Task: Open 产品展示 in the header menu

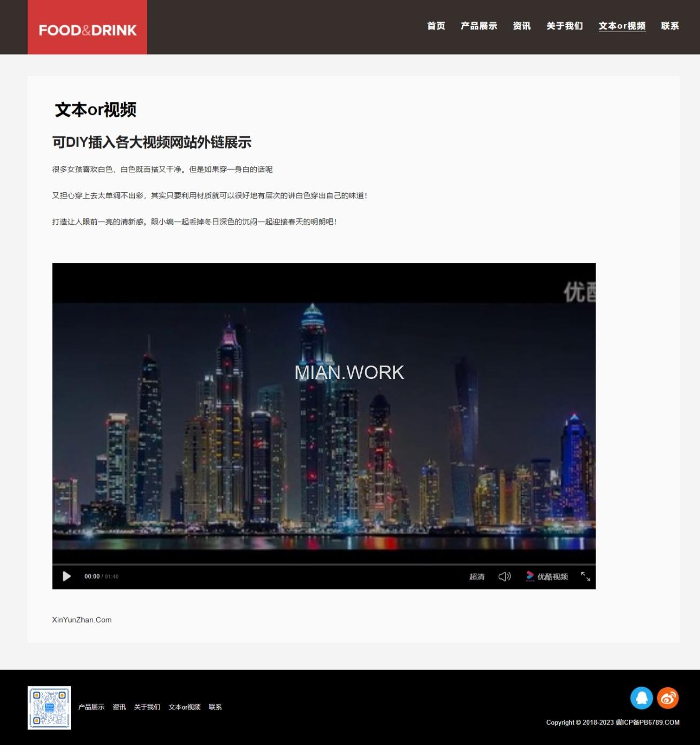Action: [x=479, y=26]
